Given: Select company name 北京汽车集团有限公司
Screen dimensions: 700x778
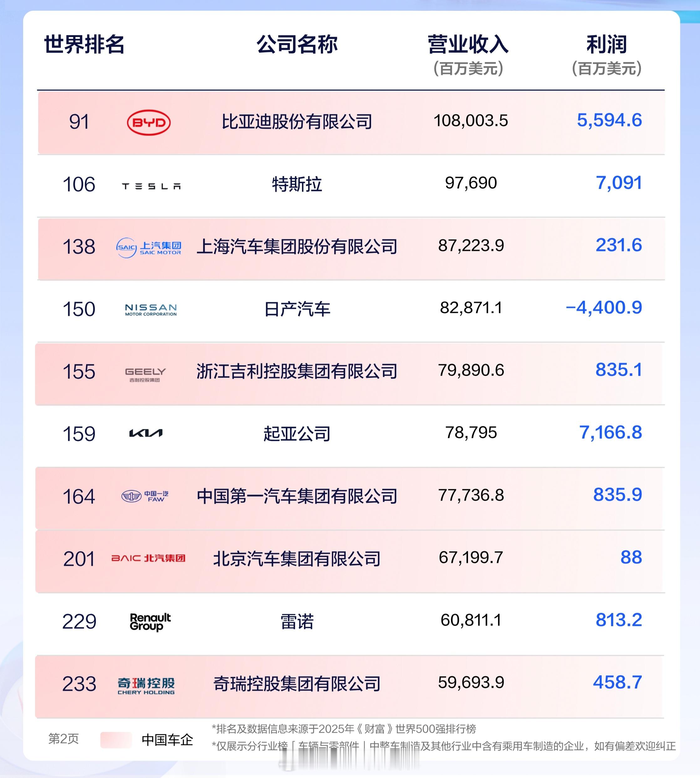Looking at the screenshot, I should pos(297,559).
